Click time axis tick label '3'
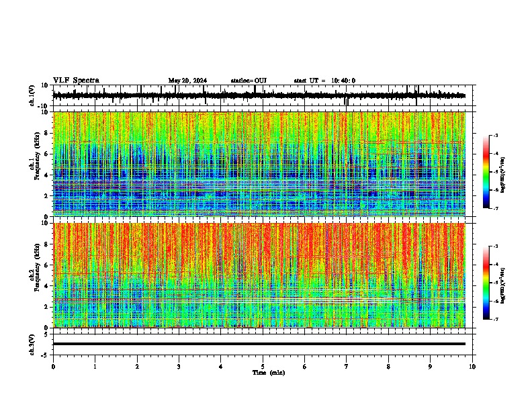This screenshot has height=411, width=532. click(x=179, y=367)
